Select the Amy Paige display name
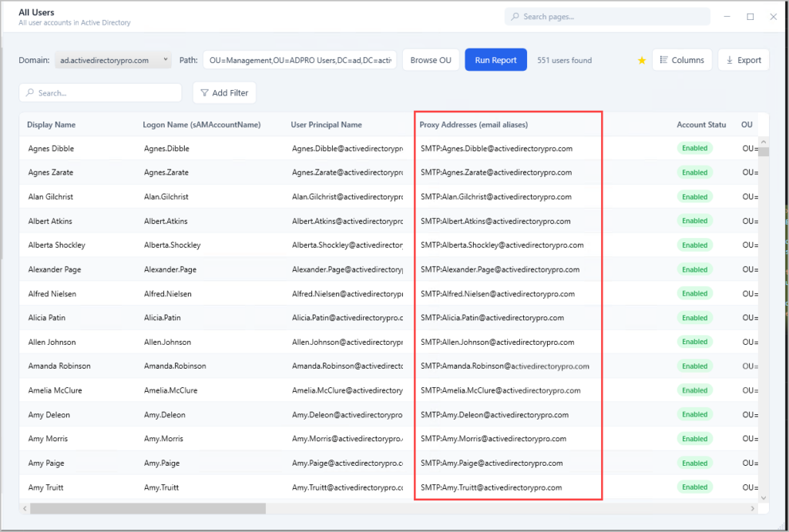This screenshot has height=532, width=789. pos(45,463)
